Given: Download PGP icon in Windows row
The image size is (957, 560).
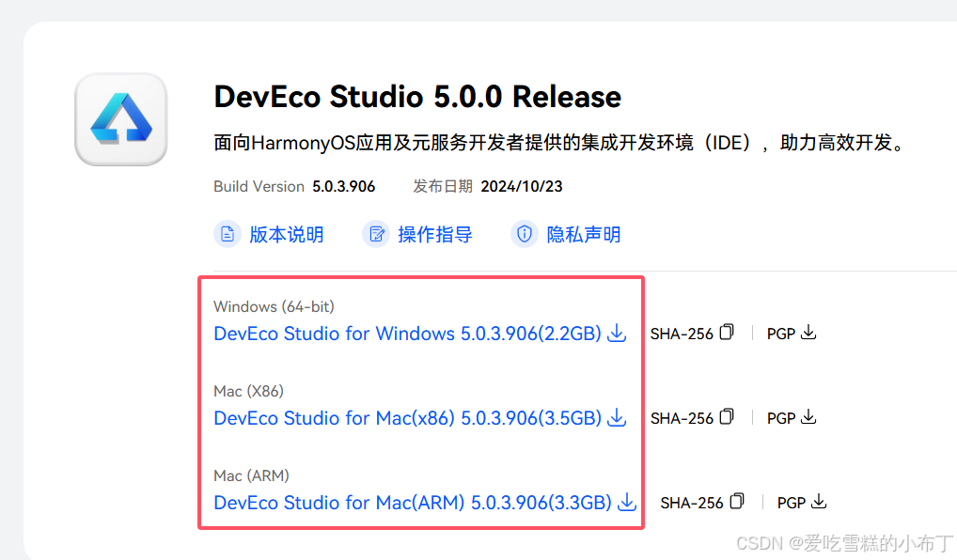Looking at the screenshot, I should 808,333.
